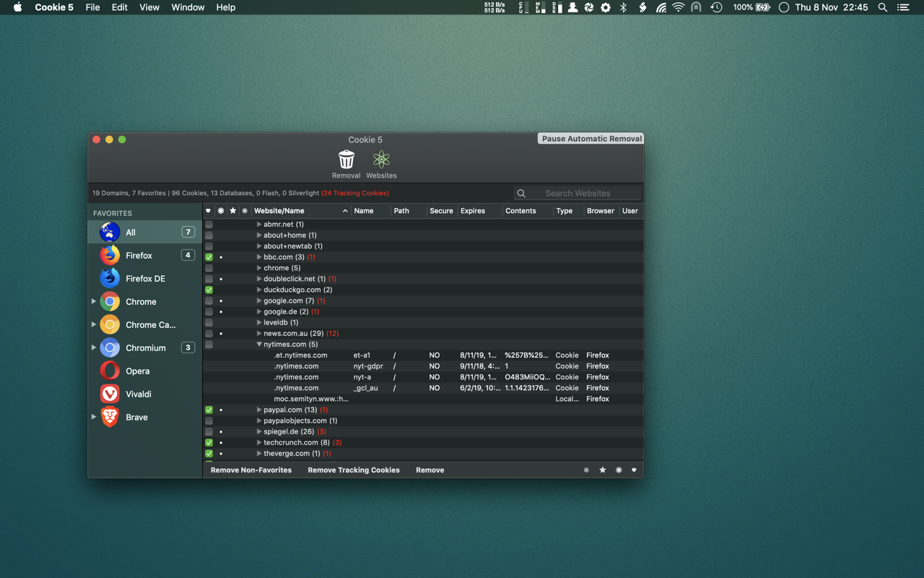Image resolution: width=924 pixels, height=578 pixels.
Task: Click the heart icon in bottom bar
Action: (634, 470)
